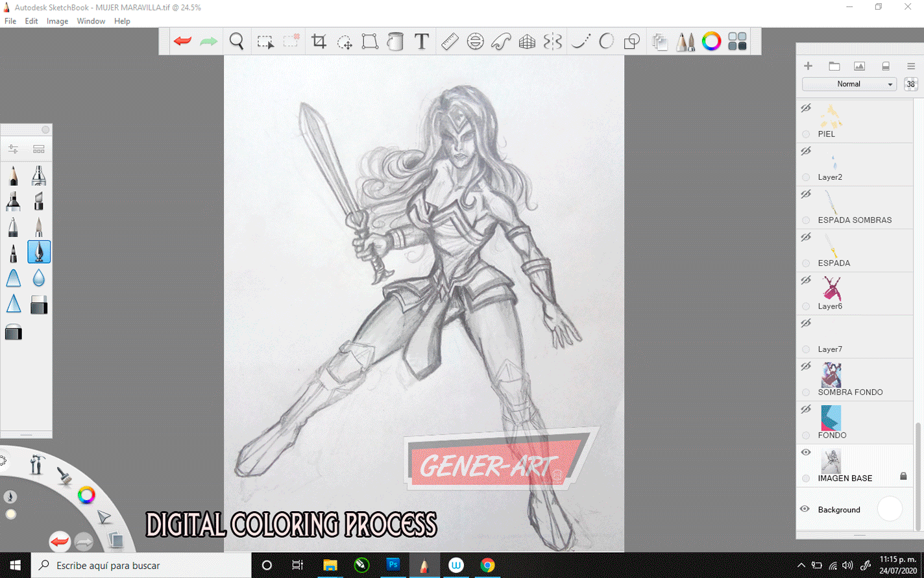924x578 pixels.
Task: Click the taskbar search box
Action: tap(141, 566)
